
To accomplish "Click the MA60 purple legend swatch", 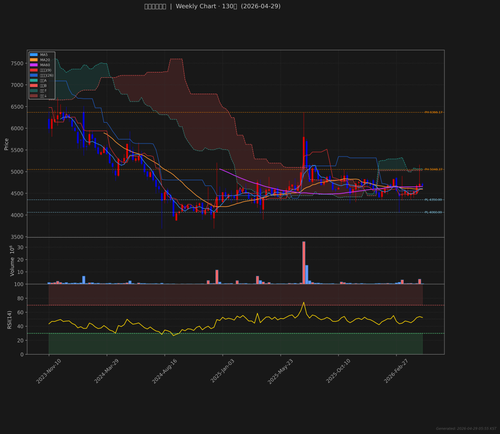I will [34, 65].
